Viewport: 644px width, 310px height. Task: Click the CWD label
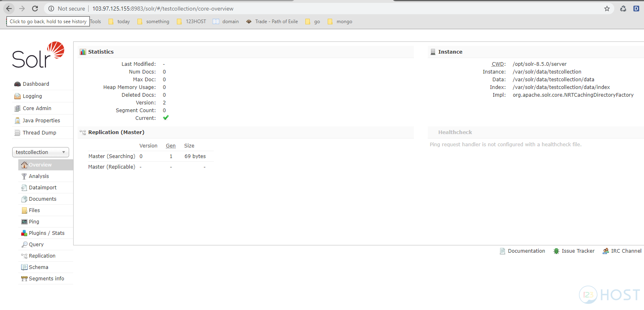pos(498,64)
